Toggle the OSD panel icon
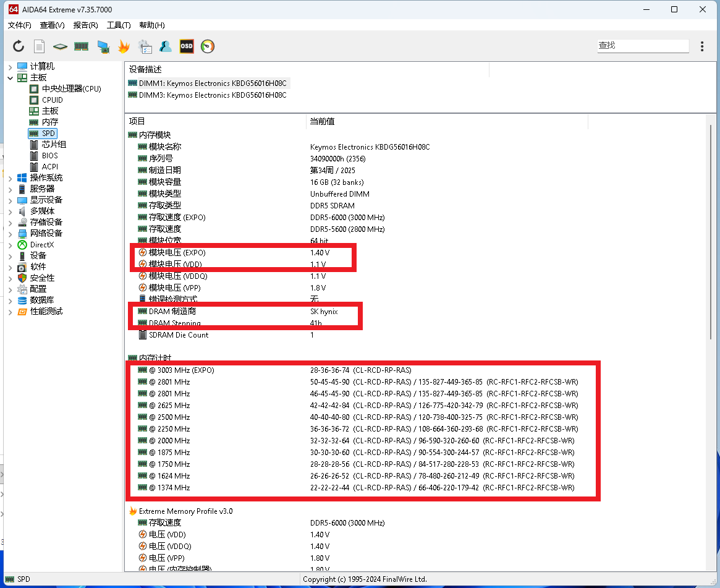 point(187,46)
